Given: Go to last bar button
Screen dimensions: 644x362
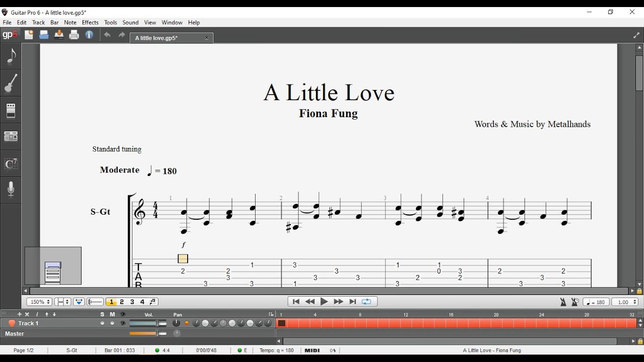Looking at the screenshot, I should [353, 302].
